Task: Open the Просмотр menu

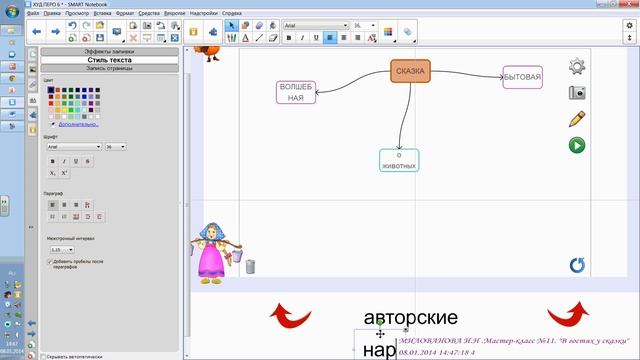Action: pyautogui.click(x=77, y=13)
